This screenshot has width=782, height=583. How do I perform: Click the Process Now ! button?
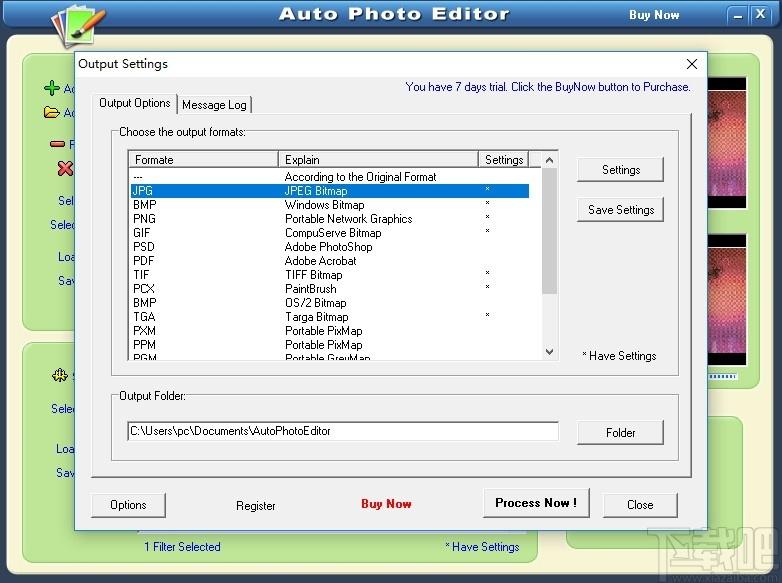point(536,503)
